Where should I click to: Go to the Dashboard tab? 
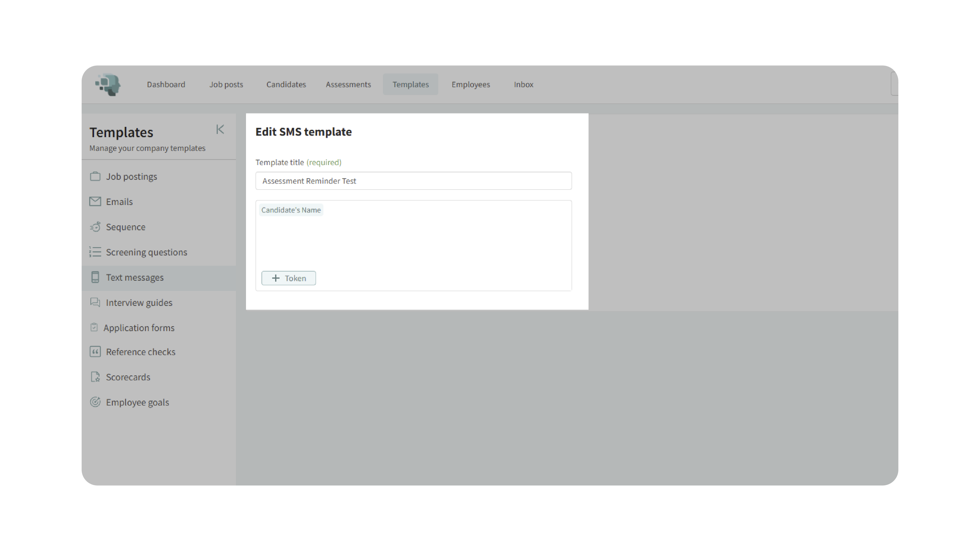pyautogui.click(x=166, y=84)
